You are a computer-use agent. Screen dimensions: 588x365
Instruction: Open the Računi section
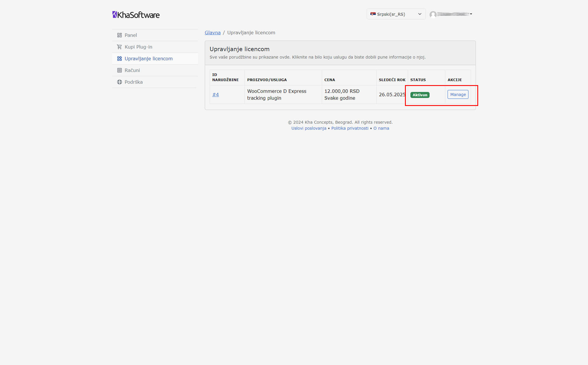155,70
